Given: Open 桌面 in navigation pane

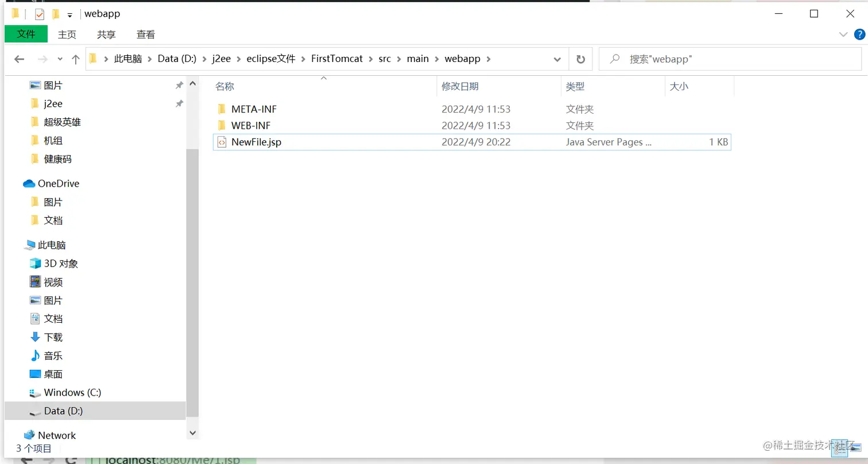Looking at the screenshot, I should 53,374.
